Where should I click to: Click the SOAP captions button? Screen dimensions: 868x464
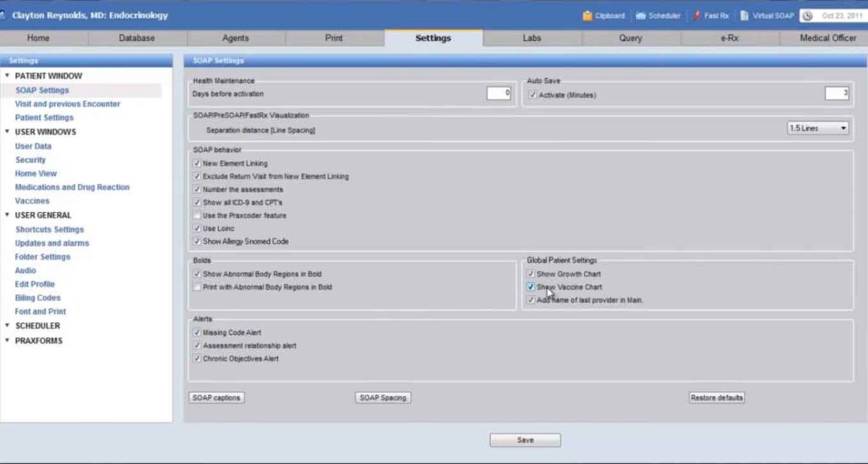[x=216, y=398]
